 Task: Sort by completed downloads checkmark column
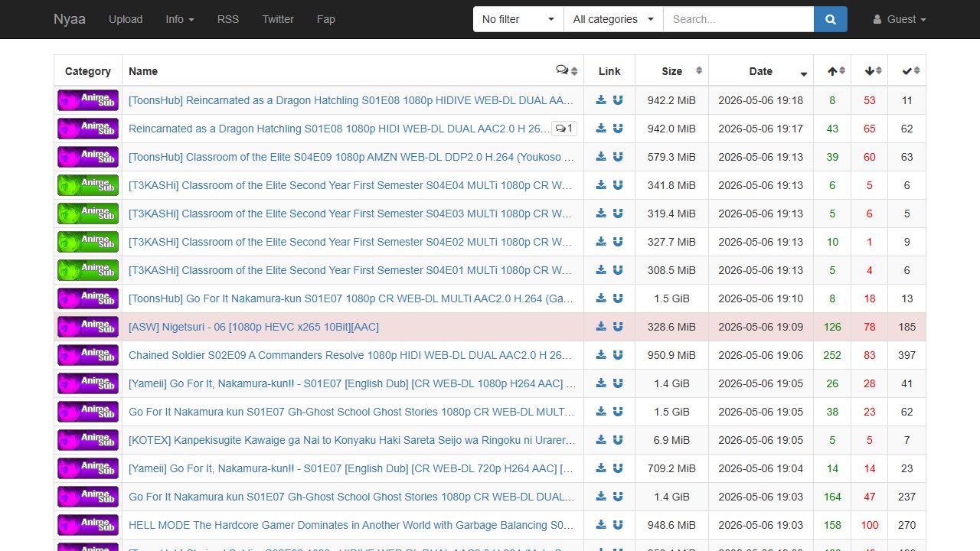pos(907,71)
